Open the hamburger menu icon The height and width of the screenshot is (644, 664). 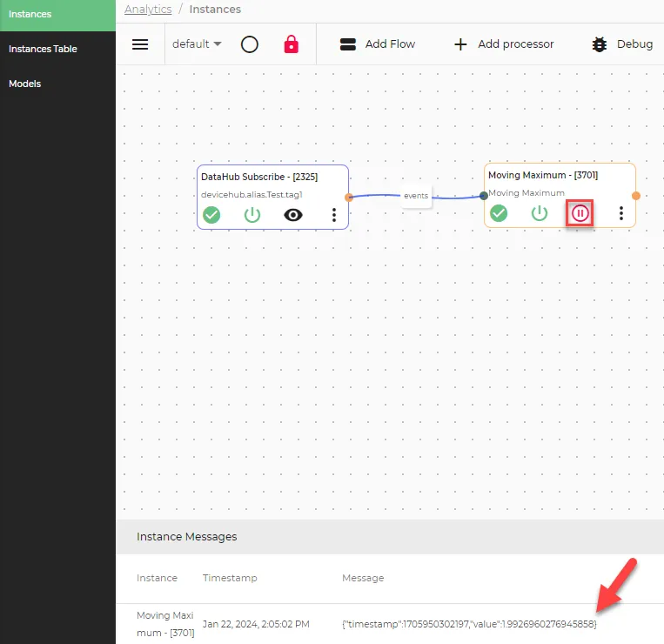pos(140,44)
